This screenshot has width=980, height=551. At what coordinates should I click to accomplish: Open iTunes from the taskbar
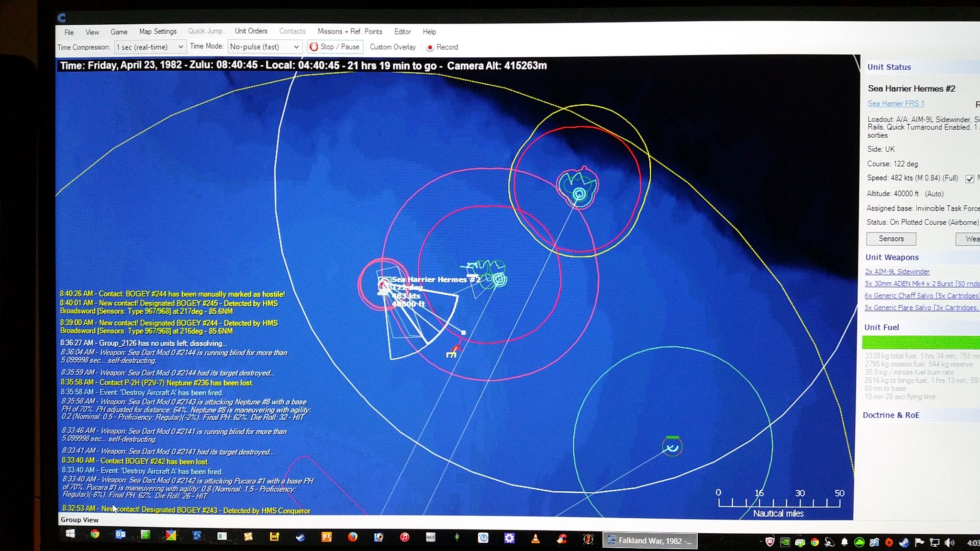coord(404,538)
